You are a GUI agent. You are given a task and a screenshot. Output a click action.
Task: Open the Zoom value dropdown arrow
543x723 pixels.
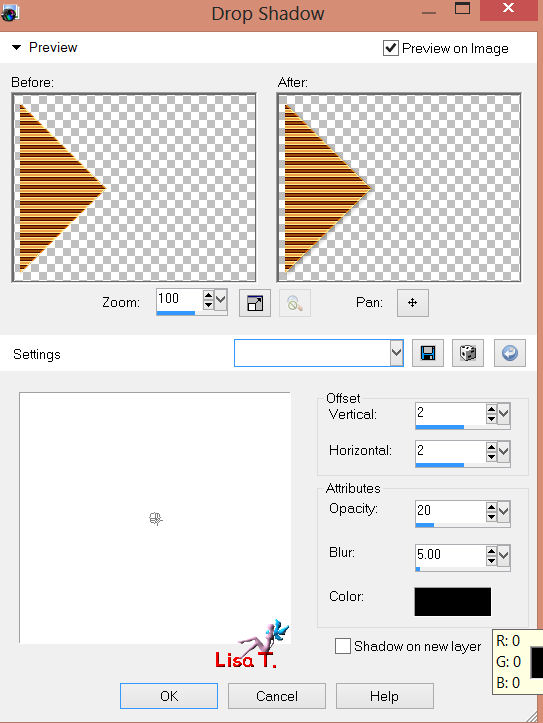click(x=221, y=300)
